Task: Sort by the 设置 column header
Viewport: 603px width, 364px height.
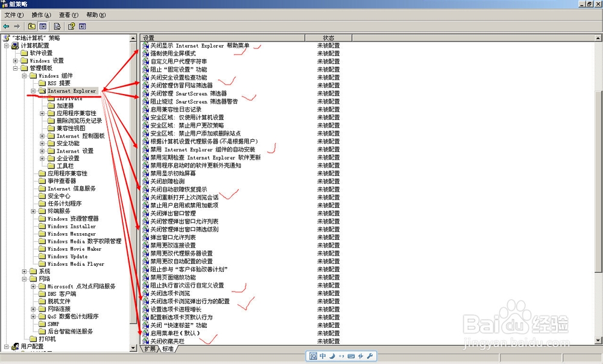Action: click(x=223, y=38)
